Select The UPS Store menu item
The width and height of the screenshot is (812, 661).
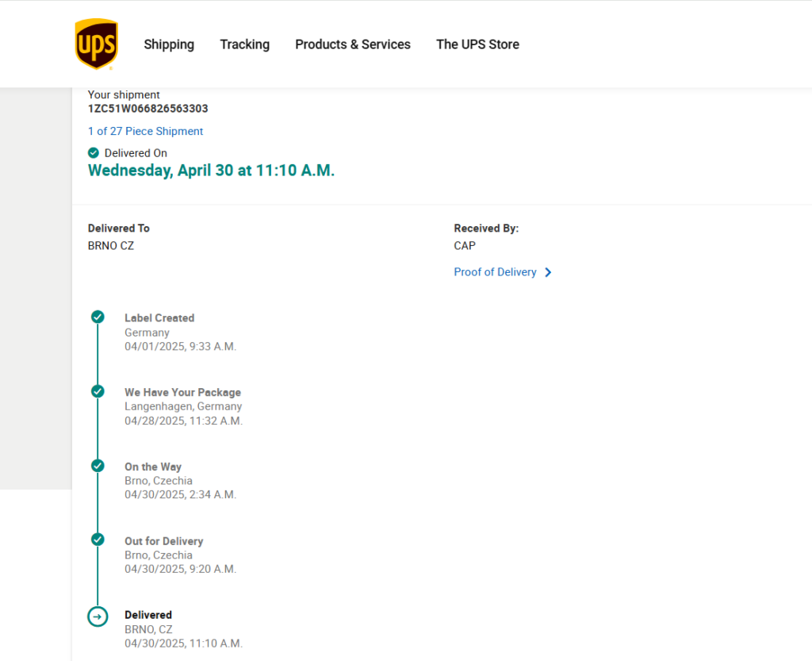[x=477, y=44]
